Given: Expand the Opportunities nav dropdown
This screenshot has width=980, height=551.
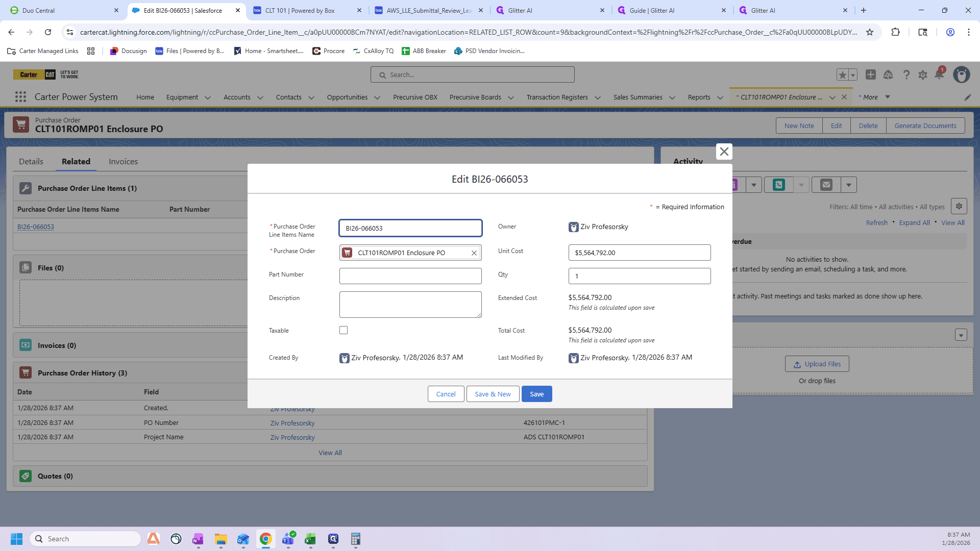Looking at the screenshot, I should (377, 97).
